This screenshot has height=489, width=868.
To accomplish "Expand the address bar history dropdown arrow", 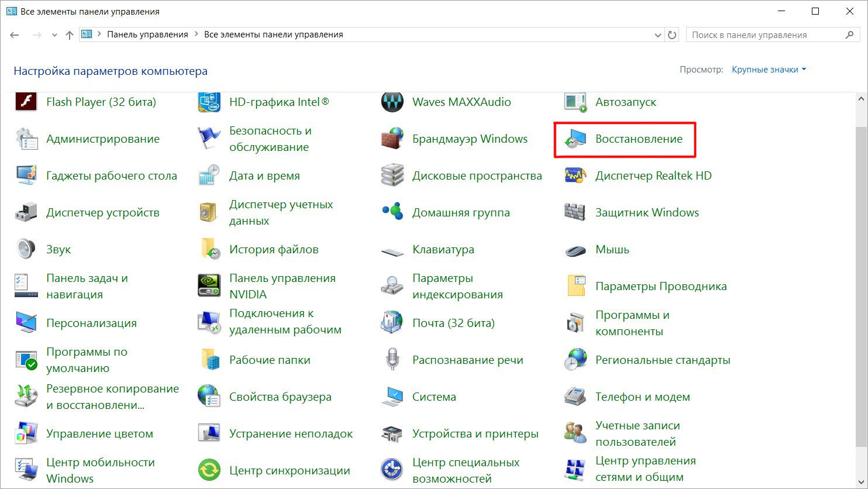I will [x=658, y=35].
